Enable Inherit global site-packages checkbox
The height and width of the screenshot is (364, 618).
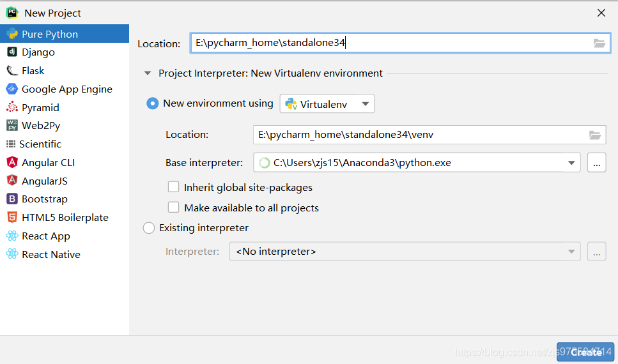tap(173, 186)
